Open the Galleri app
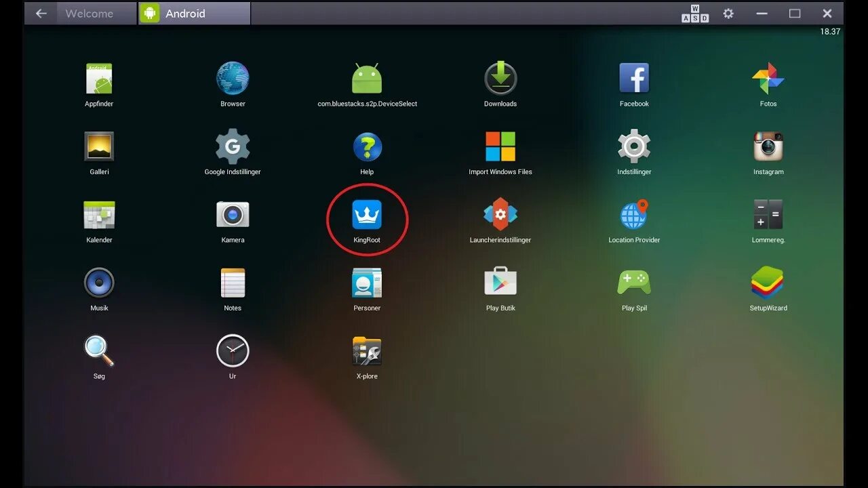This screenshot has width=868, height=488. click(x=99, y=146)
